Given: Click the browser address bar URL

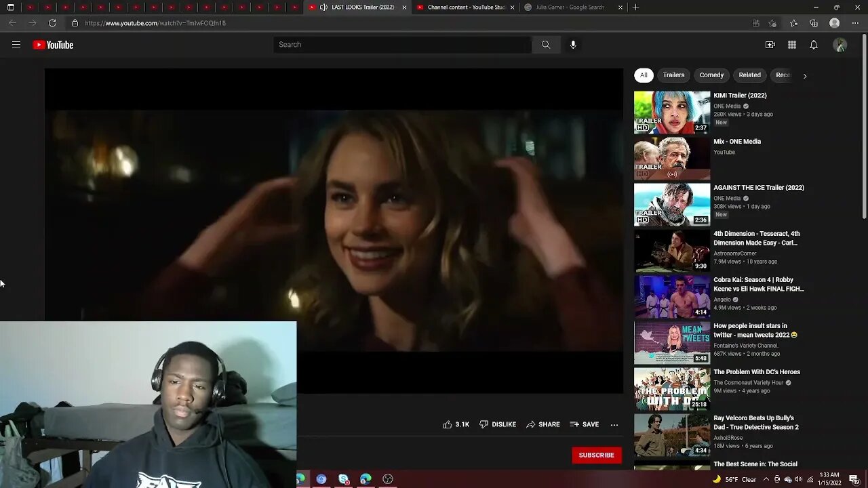Looking at the screenshot, I should 155,23.
